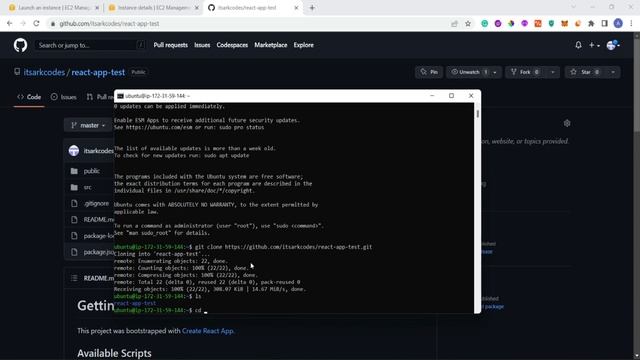Expand the Fork dropdown arrow
640x360 pixels.
(x=553, y=72)
